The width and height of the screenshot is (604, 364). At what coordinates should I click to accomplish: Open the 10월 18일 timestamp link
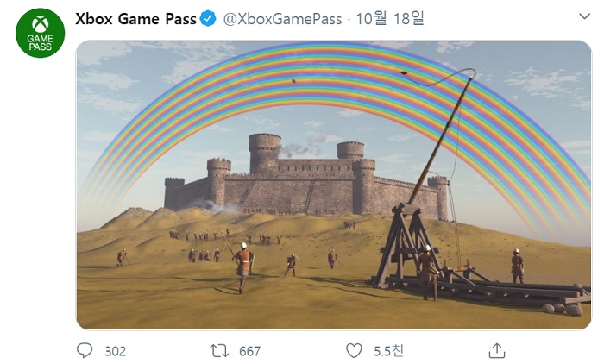pyautogui.click(x=390, y=18)
